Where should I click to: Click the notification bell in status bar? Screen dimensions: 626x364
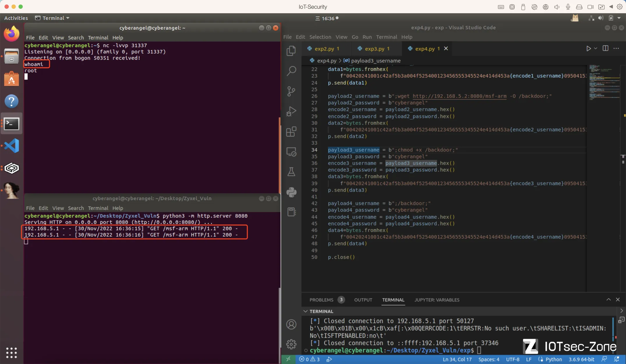[616, 359]
